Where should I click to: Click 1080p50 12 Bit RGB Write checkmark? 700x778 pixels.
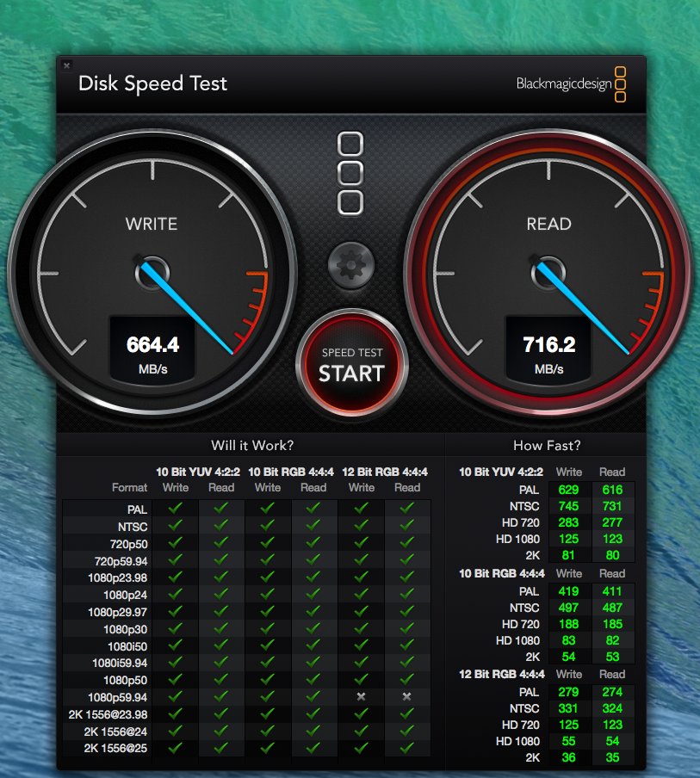coord(361,679)
